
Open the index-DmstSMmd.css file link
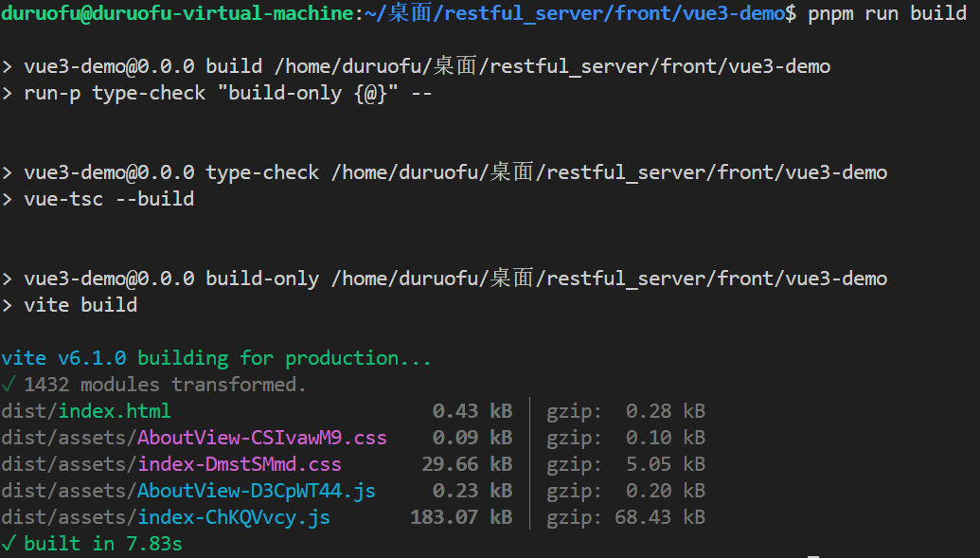240,464
